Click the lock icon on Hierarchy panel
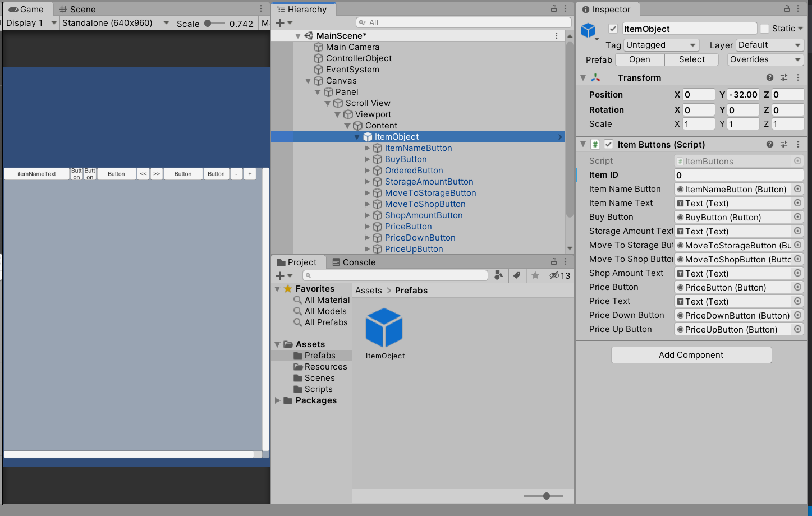The height and width of the screenshot is (516, 812). click(554, 9)
